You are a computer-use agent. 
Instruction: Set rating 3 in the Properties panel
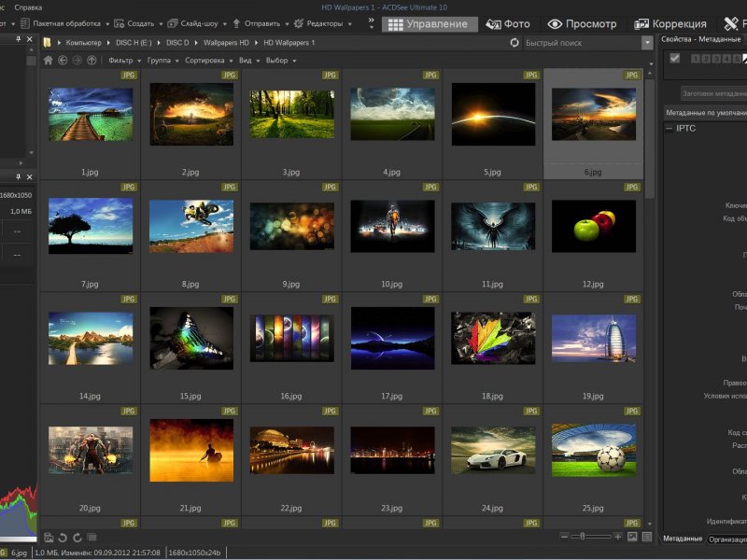(716, 59)
